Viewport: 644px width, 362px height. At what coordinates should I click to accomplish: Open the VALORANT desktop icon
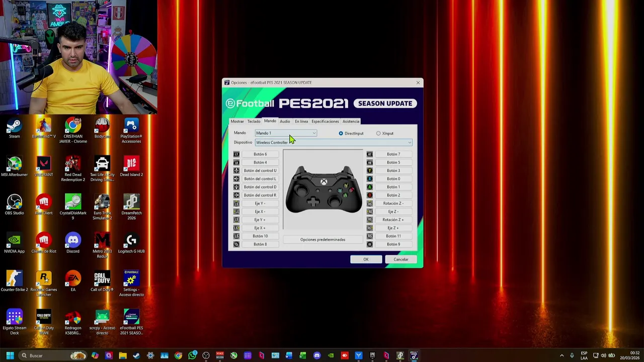(44, 166)
